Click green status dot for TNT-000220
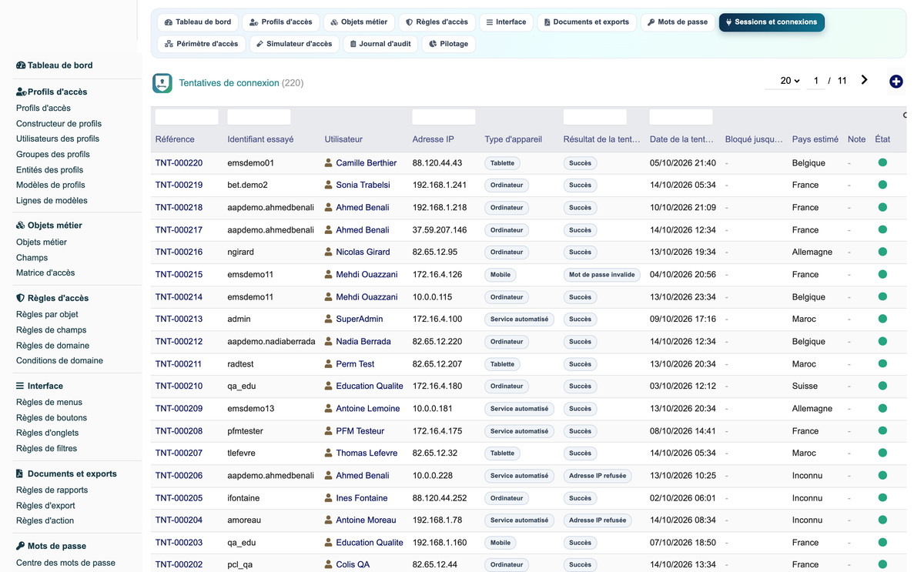The image size is (924, 572). pyautogui.click(x=882, y=162)
